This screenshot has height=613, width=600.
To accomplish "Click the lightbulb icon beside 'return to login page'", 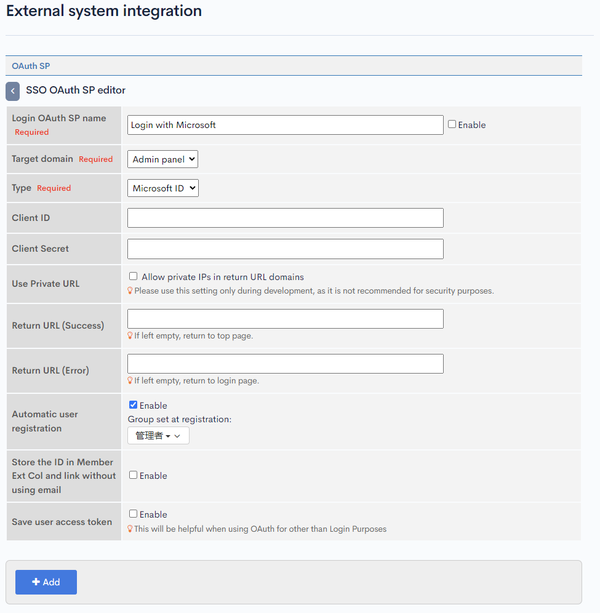I will coord(130,381).
